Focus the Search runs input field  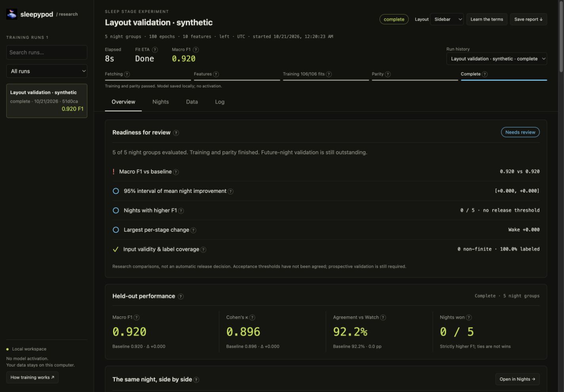pos(47,52)
